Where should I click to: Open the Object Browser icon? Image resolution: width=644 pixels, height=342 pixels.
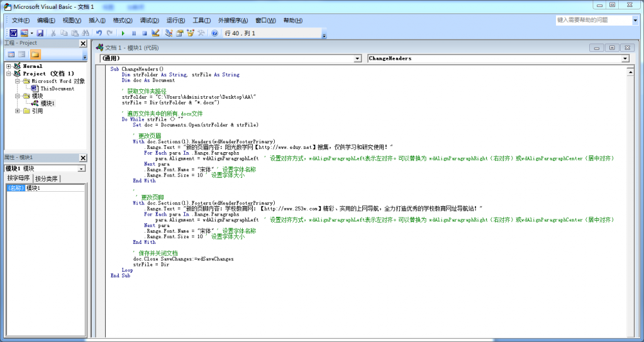tap(191, 33)
